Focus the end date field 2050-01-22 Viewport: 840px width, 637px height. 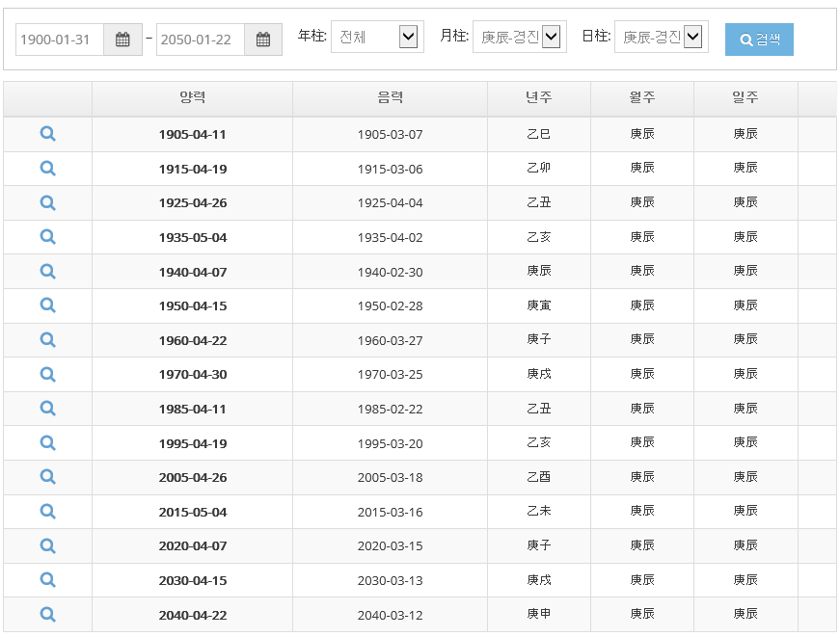pos(201,40)
